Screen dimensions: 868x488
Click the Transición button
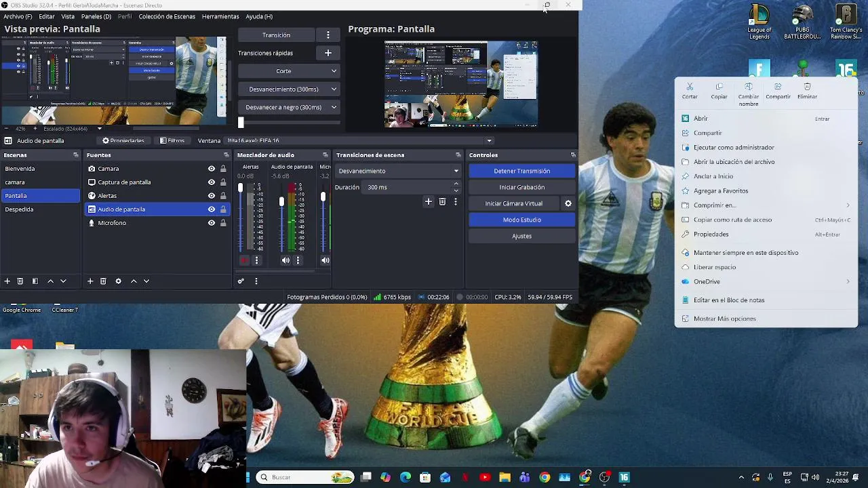(x=276, y=35)
